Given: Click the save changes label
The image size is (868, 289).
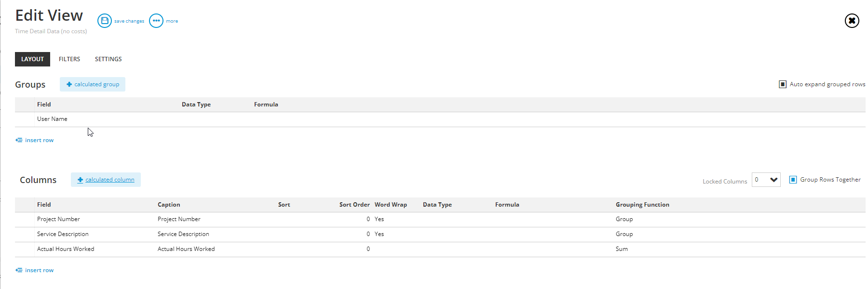Looking at the screenshot, I should pyautogui.click(x=129, y=21).
